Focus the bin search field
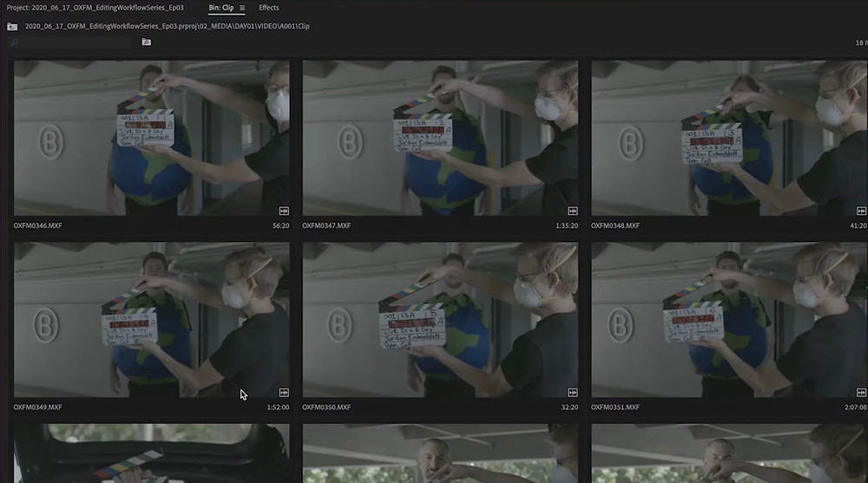 pos(71,42)
